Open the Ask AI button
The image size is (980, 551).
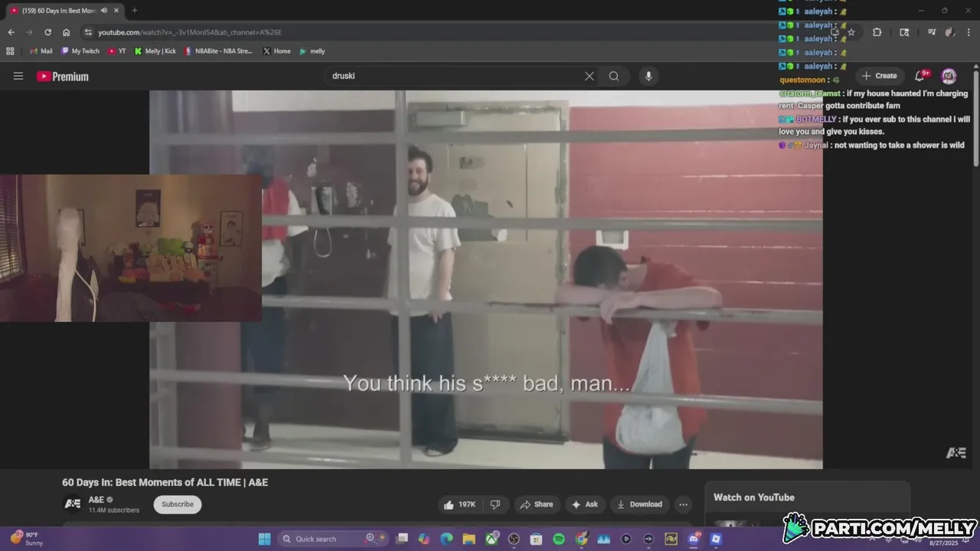pos(584,504)
